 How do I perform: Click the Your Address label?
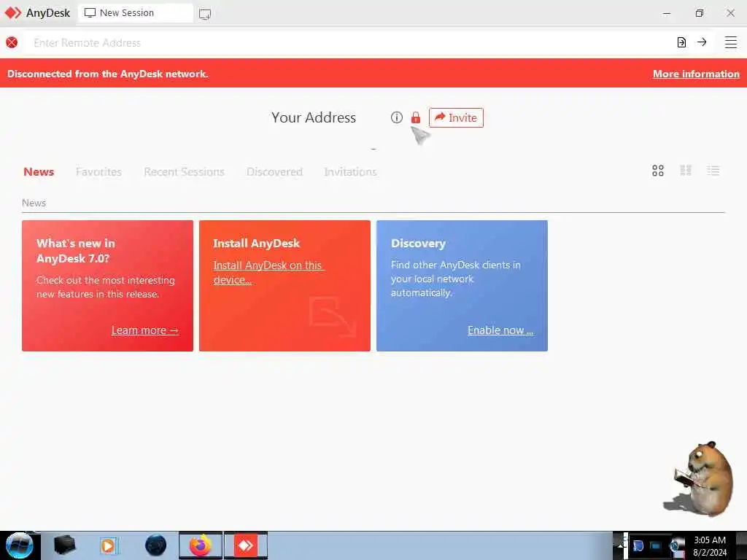[314, 117]
